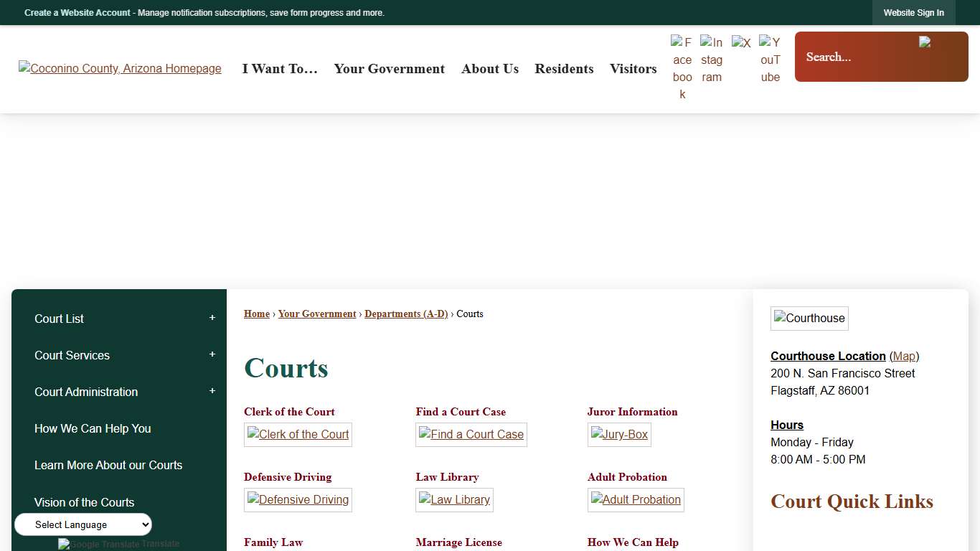980x551 pixels.
Task: Open the courthouse Map link
Action: pyautogui.click(x=904, y=356)
